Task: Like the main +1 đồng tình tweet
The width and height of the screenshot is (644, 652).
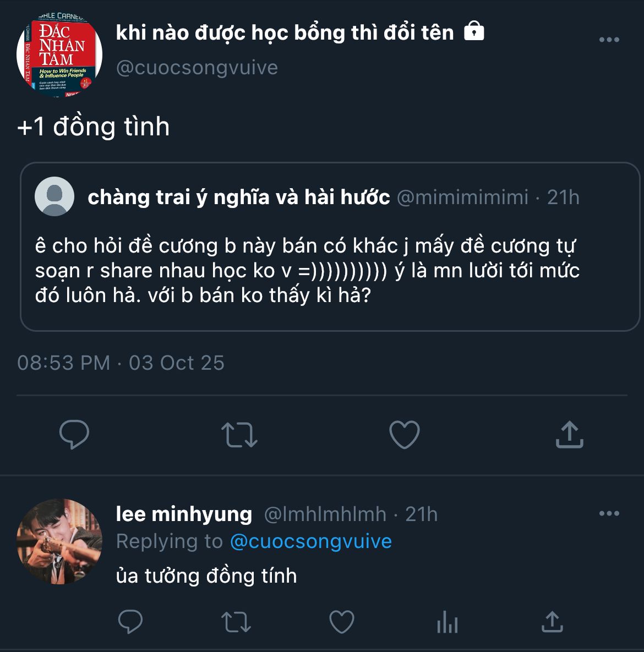Action: click(405, 434)
